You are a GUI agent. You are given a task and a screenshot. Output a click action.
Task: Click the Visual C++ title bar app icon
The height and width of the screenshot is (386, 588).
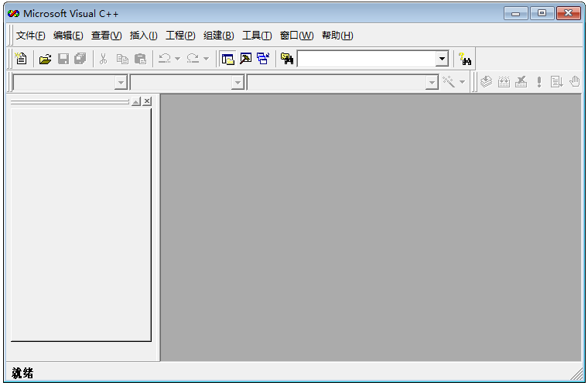click(13, 14)
